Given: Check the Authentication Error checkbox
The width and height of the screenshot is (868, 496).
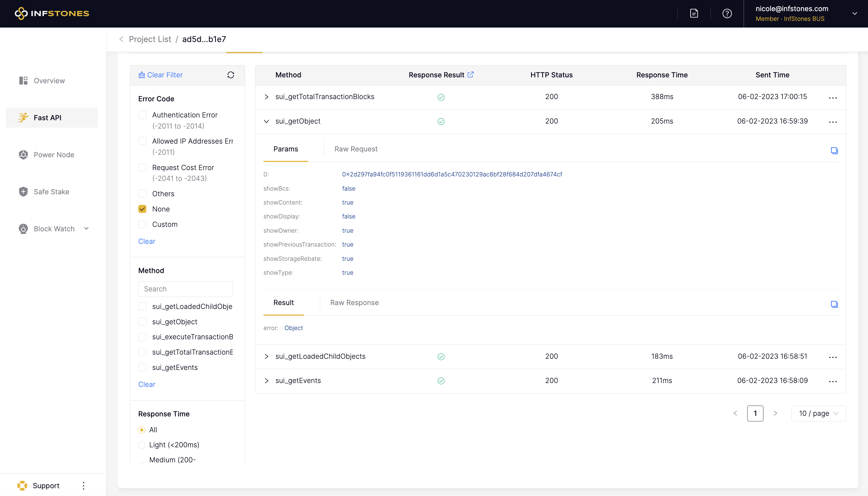Looking at the screenshot, I should point(142,115).
